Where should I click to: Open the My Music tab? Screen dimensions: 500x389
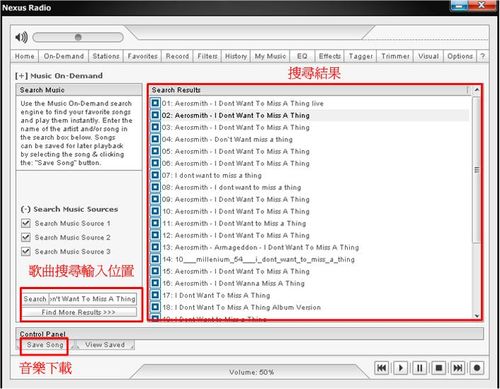(x=270, y=56)
